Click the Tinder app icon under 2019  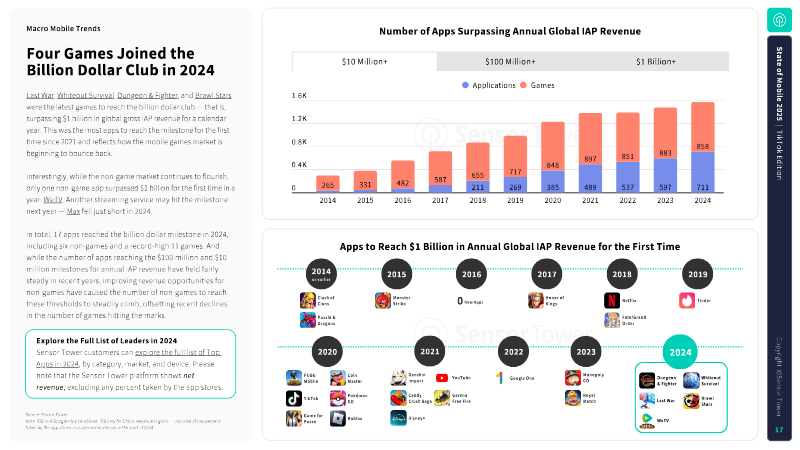click(687, 300)
